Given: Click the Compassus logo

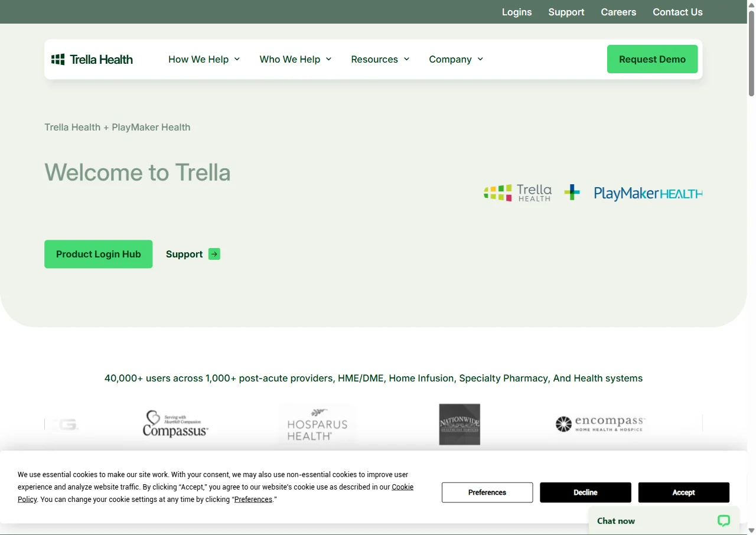Looking at the screenshot, I should click(175, 424).
